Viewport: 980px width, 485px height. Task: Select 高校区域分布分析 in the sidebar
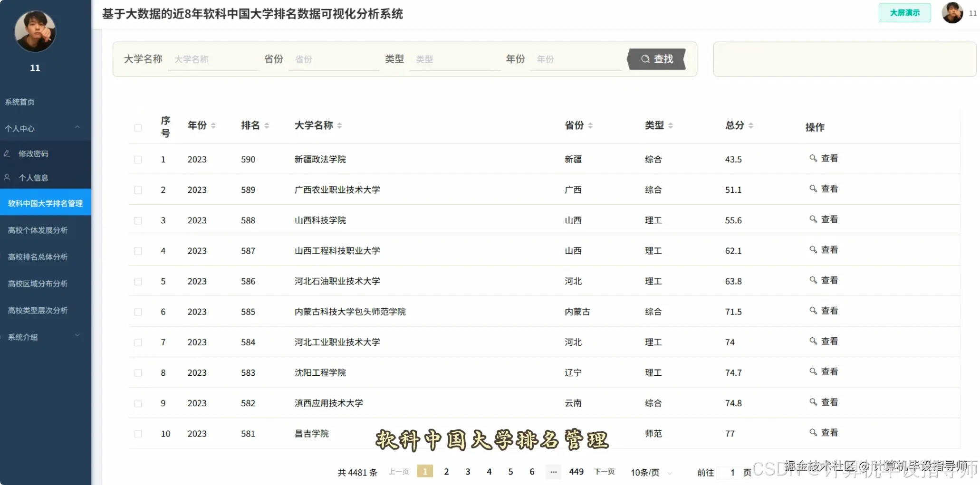(x=38, y=283)
